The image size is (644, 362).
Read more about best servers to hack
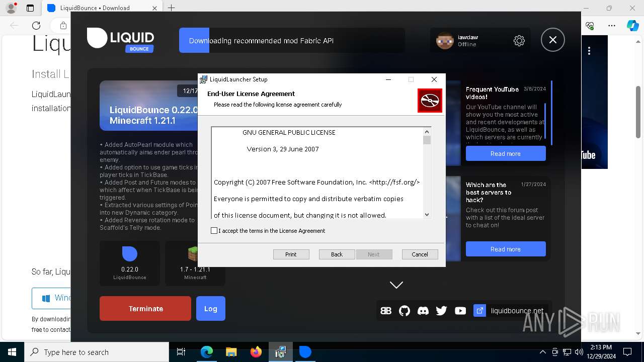pos(506,249)
